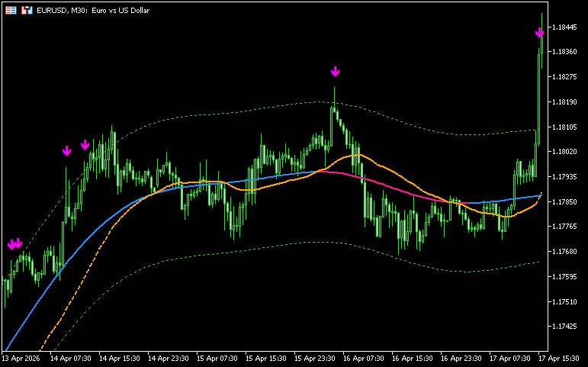The height and width of the screenshot is (367, 588).
Task: Click the price label 1.18275
Action: click(x=564, y=76)
